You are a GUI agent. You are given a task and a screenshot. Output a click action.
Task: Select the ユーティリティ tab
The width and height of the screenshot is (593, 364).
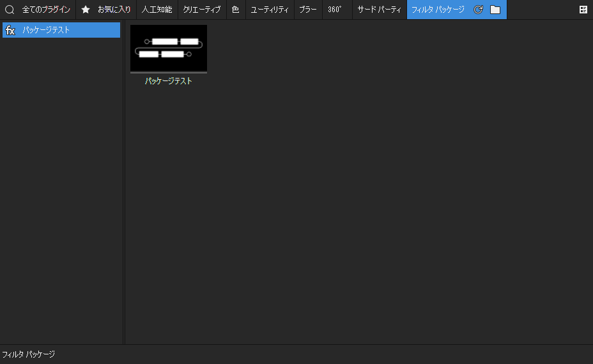(270, 10)
